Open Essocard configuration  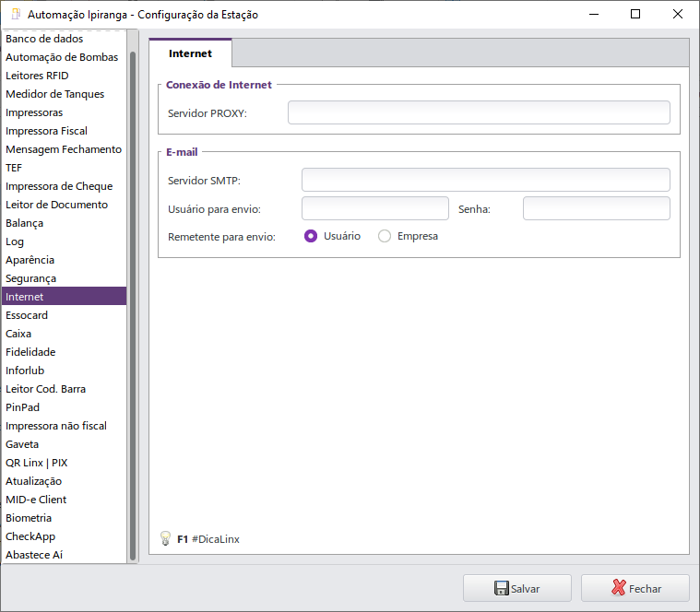coord(64,315)
